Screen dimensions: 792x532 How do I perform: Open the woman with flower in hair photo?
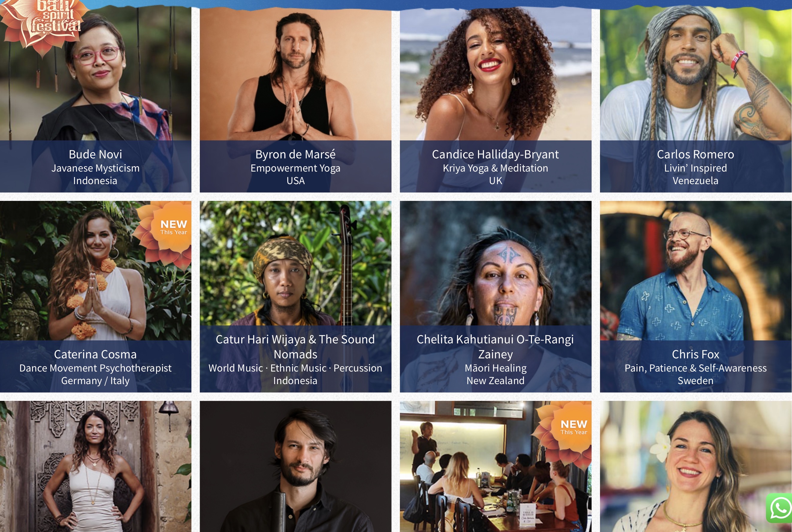tap(696, 466)
